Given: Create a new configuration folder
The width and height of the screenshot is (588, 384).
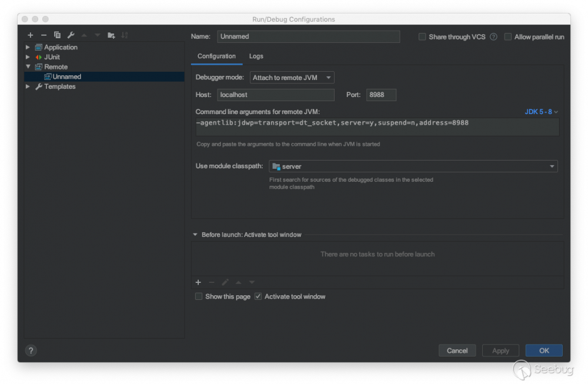Looking at the screenshot, I should point(111,35).
